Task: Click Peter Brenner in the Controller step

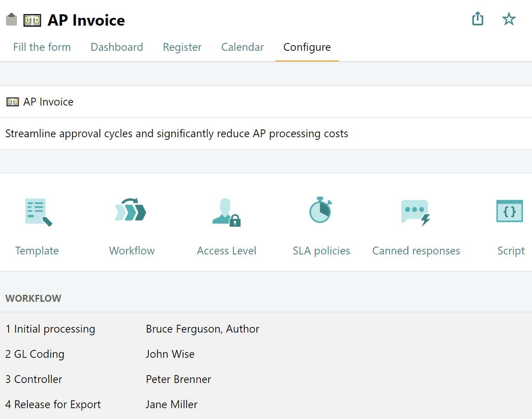Action: pos(178,379)
